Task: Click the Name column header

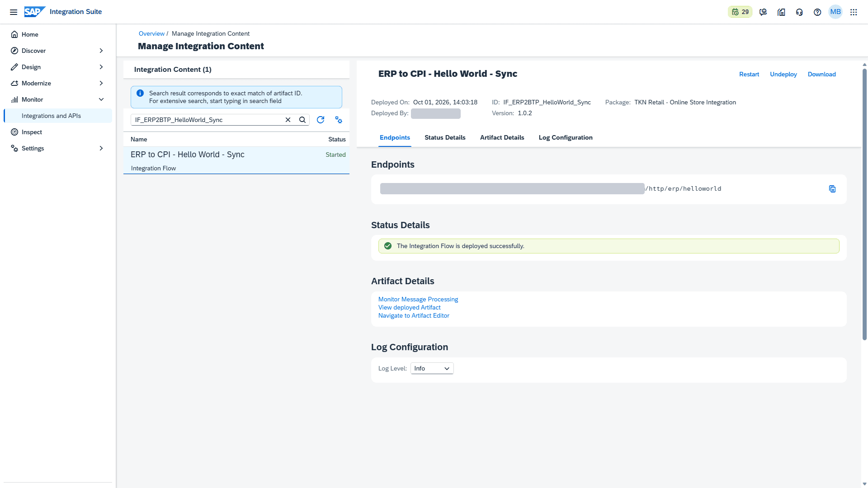Action: click(x=139, y=139)
